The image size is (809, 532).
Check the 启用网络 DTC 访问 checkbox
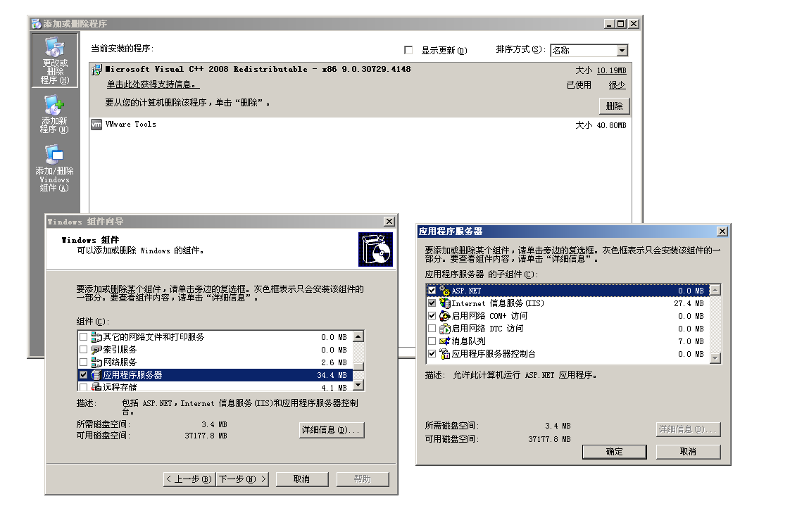click(432, 329)
